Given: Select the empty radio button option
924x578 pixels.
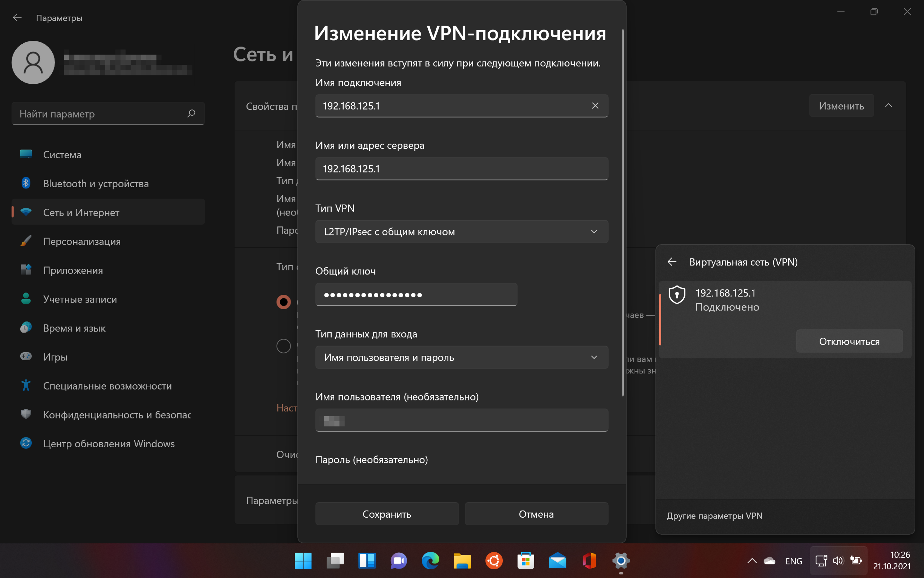Looking at the screenshot, I should point(283,346).
